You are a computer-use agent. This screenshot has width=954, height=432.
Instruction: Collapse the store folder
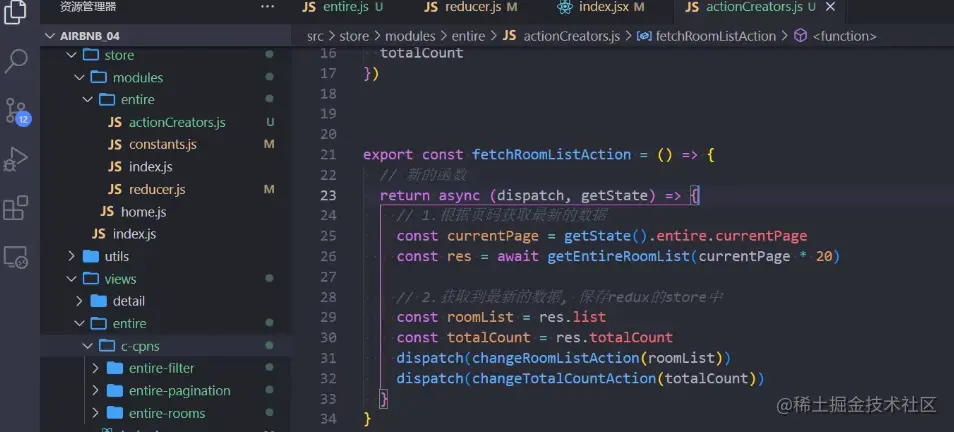[x=71, y=55]
